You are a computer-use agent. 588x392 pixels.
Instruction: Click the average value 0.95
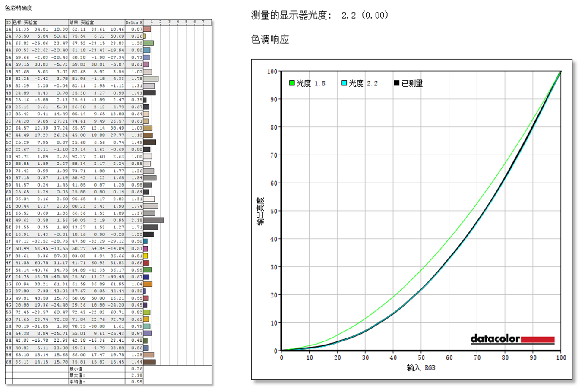tap(137, 382)
